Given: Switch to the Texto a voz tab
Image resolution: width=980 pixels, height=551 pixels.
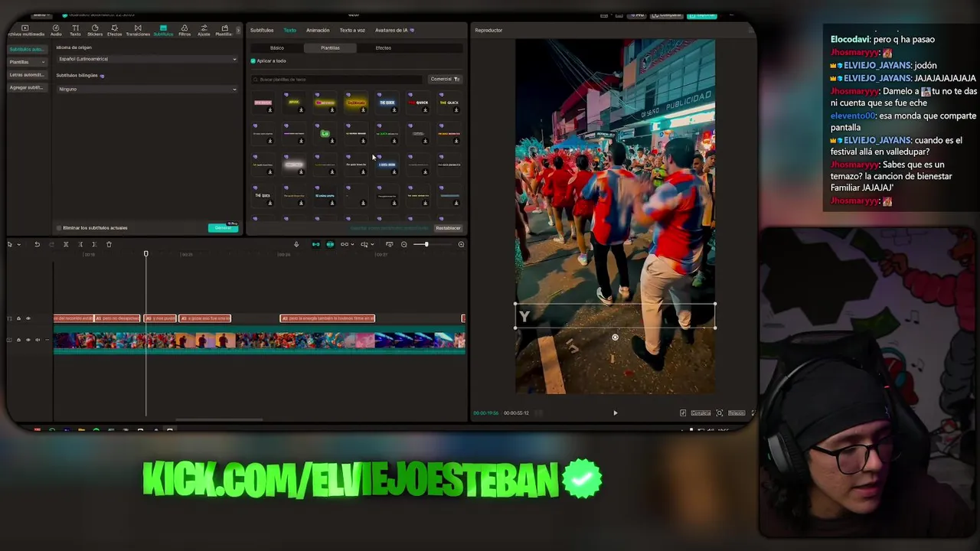Looking at the screenshot, I should pyautogui.click(x=352, y=30).
